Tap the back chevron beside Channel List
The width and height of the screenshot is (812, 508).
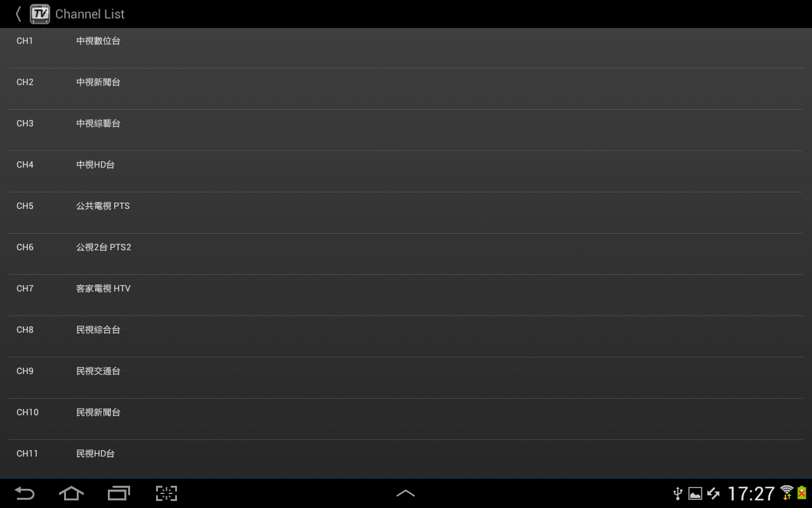click(18, 14)
